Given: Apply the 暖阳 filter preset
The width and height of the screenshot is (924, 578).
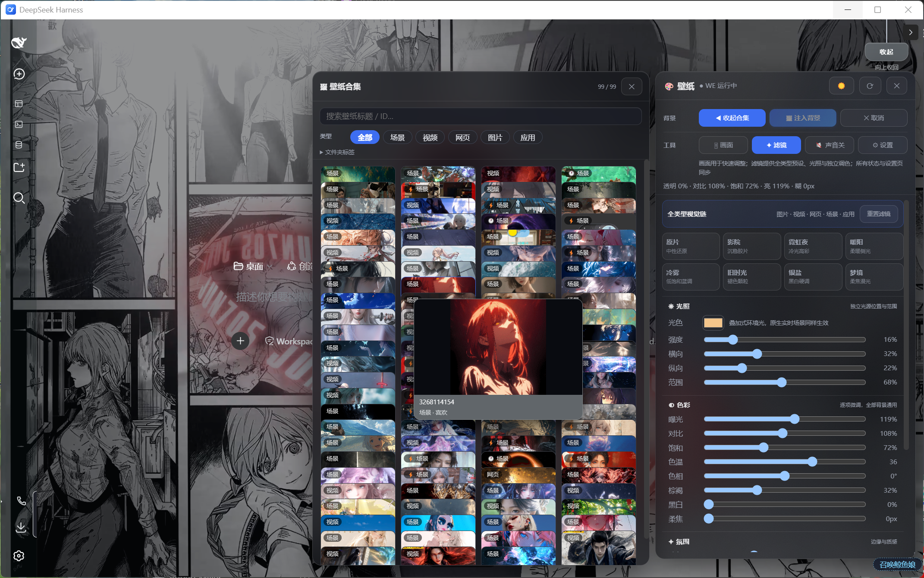Looking at the screenshot, I should click(874, 246).
